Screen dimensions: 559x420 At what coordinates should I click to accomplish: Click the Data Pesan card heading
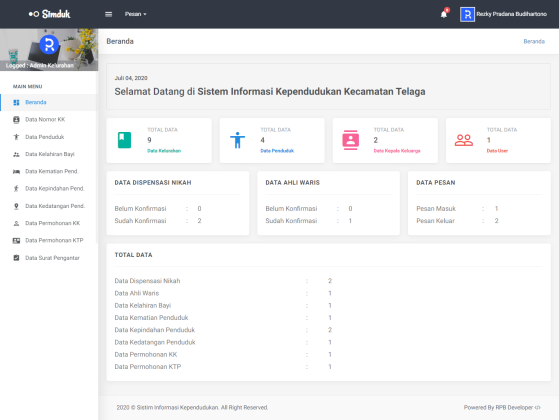(436, 183)
